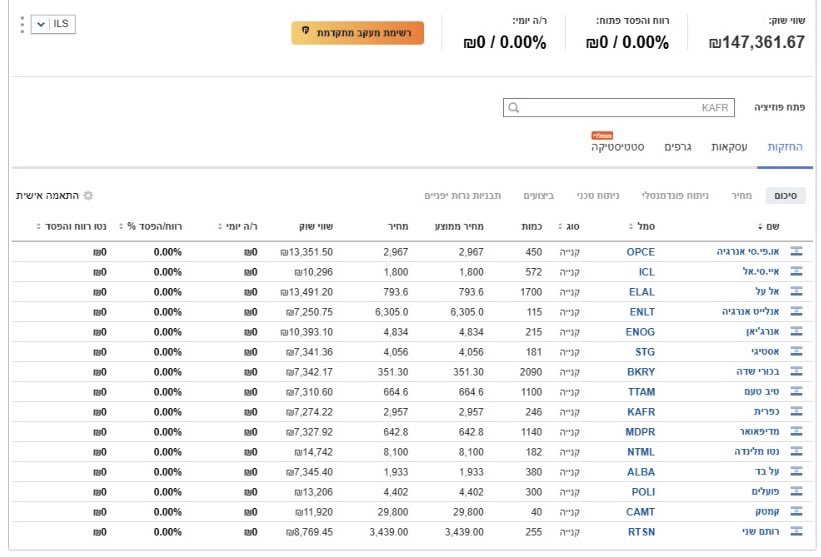The width and height of the screenshot is (821, 557).
Task: Click the Israel flag icon in OPCE row
Action: [796, 252]
